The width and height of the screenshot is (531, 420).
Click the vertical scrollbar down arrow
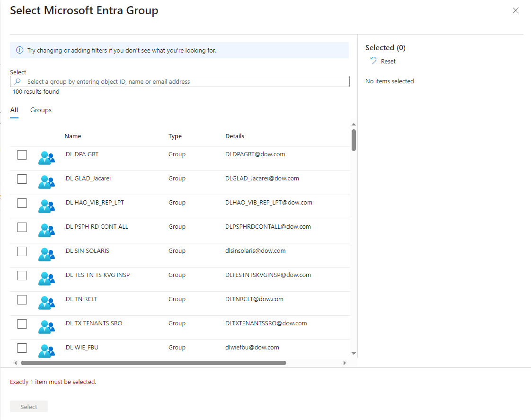point(354,353)
